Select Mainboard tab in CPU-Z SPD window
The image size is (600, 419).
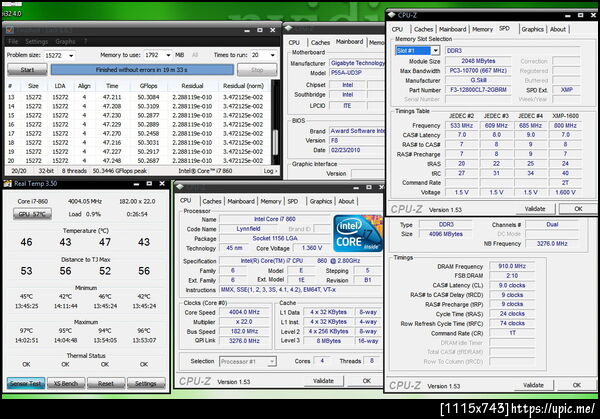click(x=452, y=29)
